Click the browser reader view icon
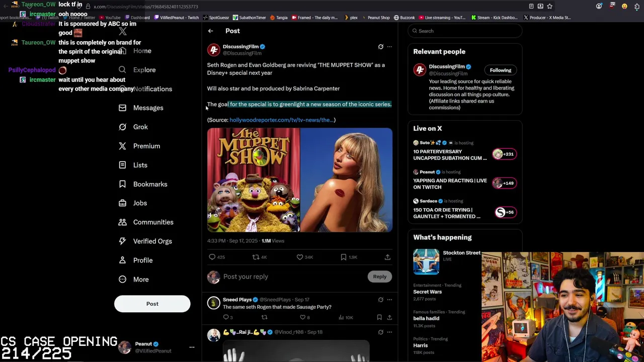The height and width of the screenshot is (362, 644). pos(531,7)
